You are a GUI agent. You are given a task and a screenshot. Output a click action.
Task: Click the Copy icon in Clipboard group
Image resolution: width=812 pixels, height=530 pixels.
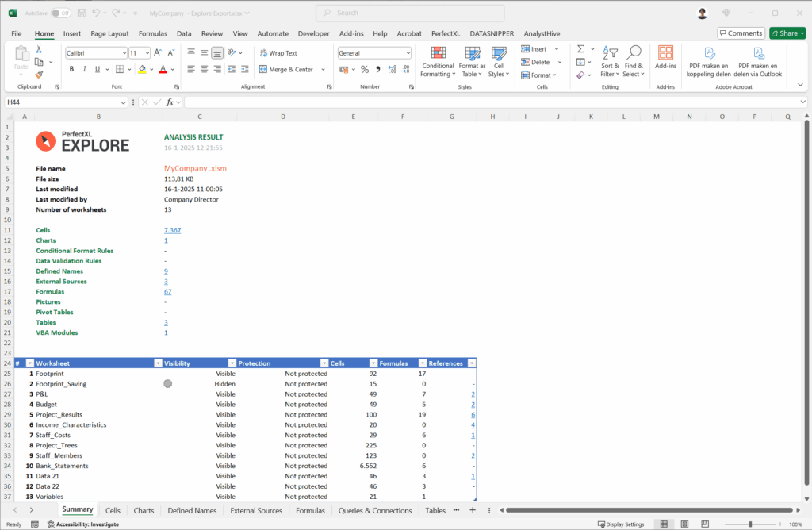coord(39,62)
